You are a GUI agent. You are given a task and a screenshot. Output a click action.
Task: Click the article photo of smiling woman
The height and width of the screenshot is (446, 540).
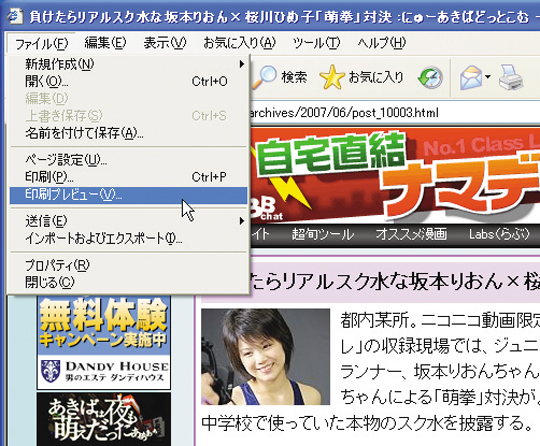click(265, 356)
